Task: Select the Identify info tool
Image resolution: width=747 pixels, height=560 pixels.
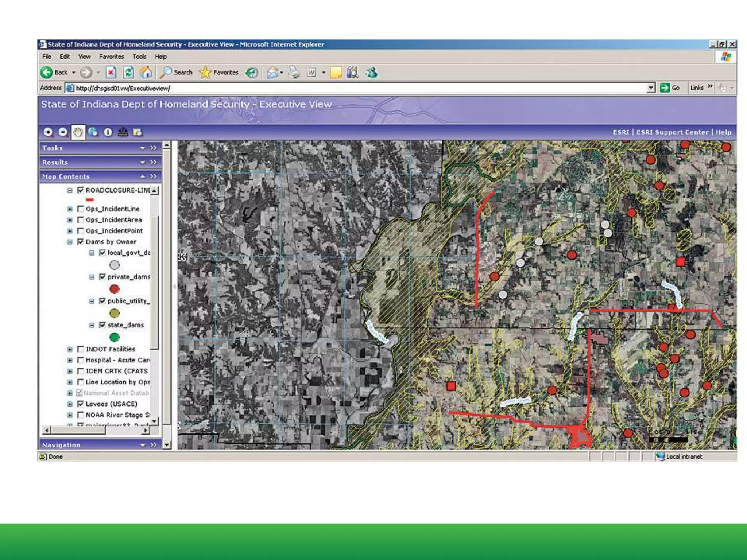Action: pos(108,132)
